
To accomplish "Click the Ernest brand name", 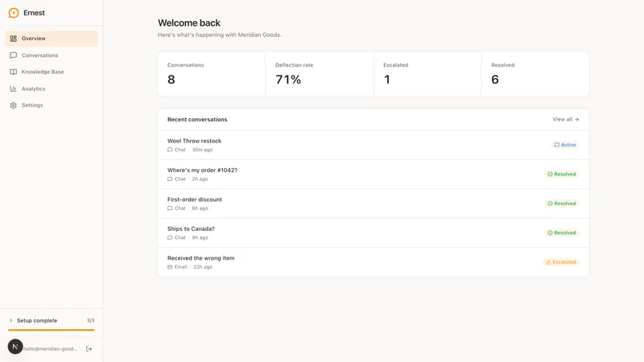I will pos(34,13).
